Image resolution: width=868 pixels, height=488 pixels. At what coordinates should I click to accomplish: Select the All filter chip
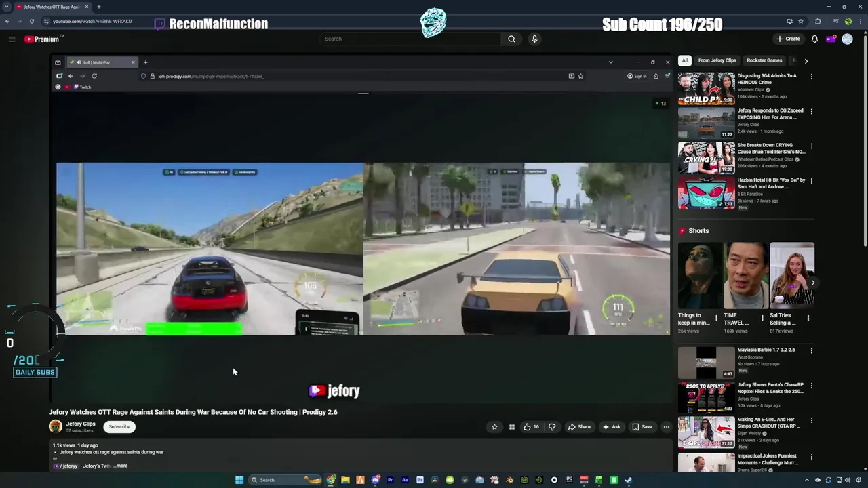tap(685, 60)
